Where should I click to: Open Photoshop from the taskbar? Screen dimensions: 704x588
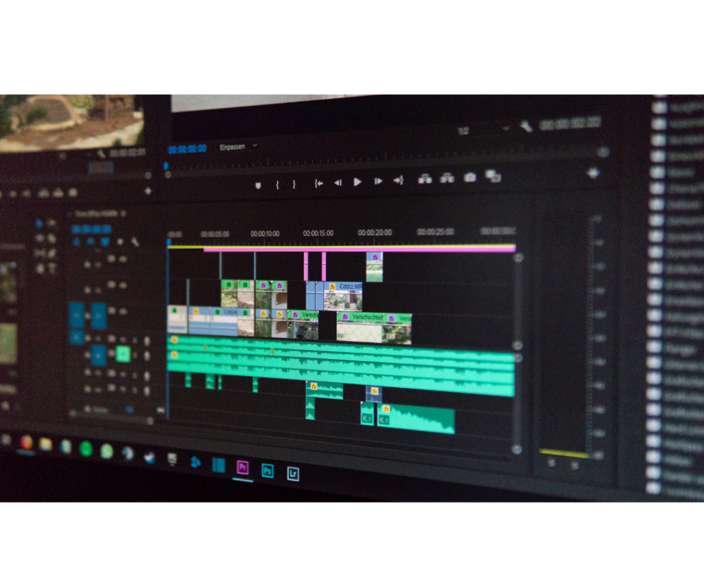pos(267,471)
